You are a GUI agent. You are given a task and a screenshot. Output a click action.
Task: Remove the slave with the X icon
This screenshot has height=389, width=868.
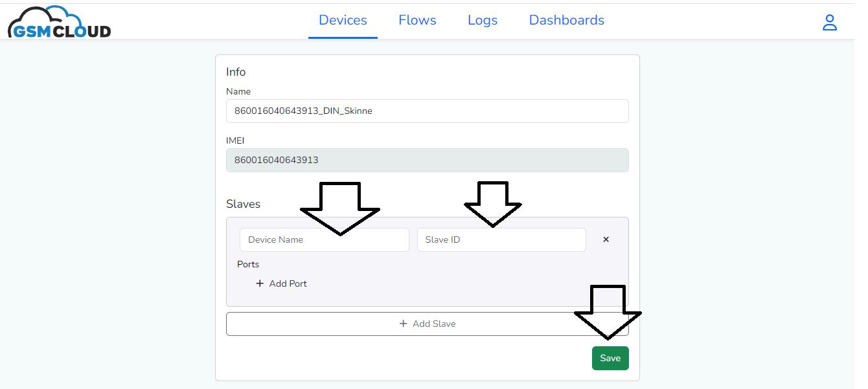point(606,239)
